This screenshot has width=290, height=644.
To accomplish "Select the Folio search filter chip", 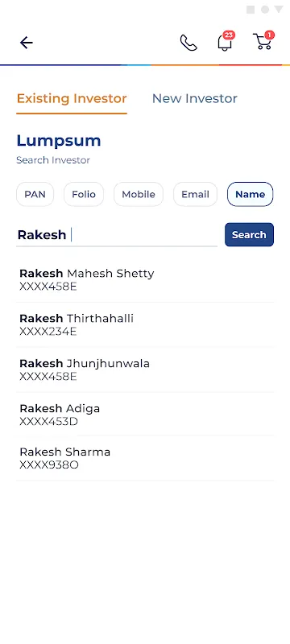I will tap(84, 194).
